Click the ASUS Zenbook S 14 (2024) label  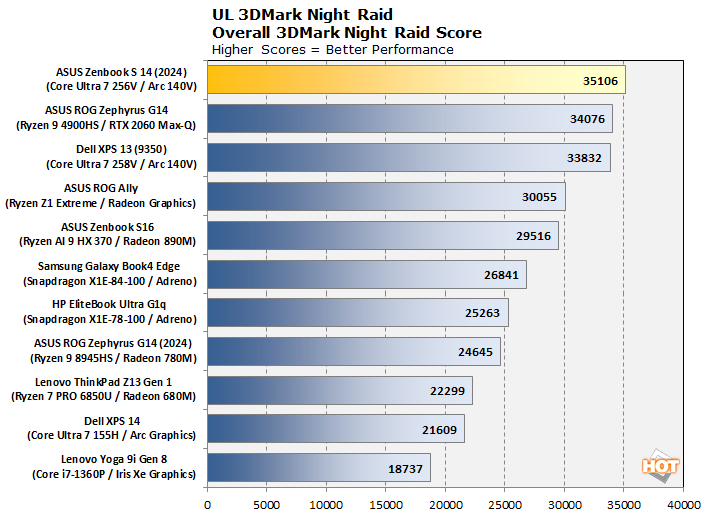(121, 72)
